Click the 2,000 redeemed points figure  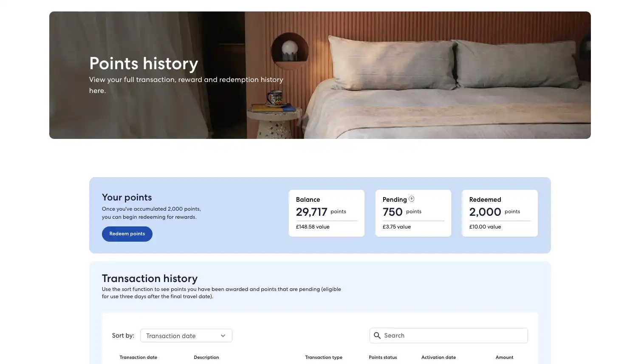click(485, 212)
